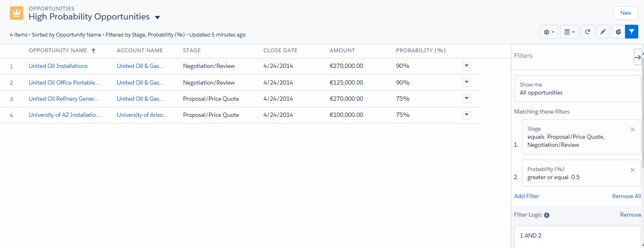Sort by Opportunity Name column header
This screenshot has width=644, height=248.
(58, 50)
